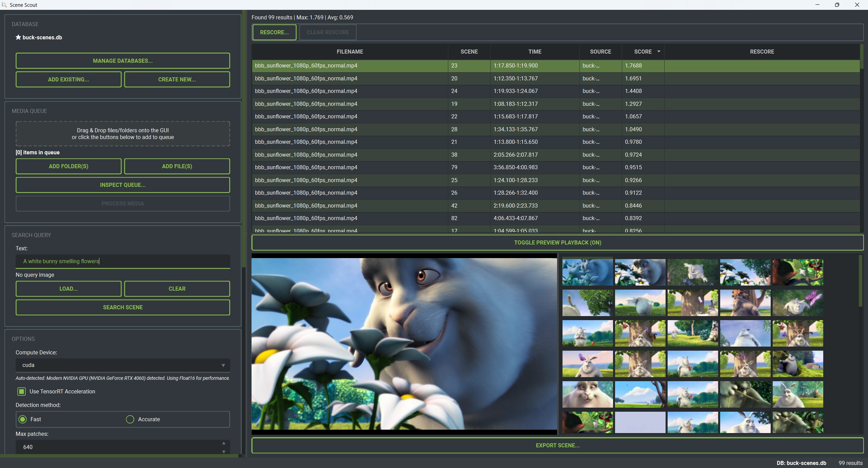Click ADD FOLDER(S) button
The image size is (868, 468).
click(68, 166)
